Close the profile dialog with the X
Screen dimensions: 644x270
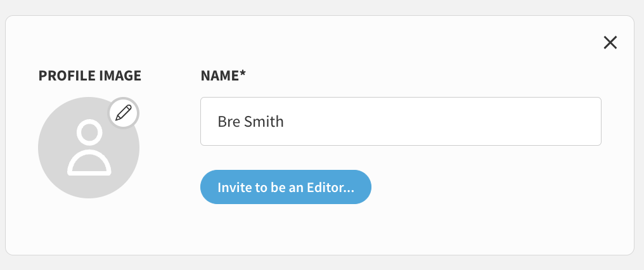(x=610, y=42)
